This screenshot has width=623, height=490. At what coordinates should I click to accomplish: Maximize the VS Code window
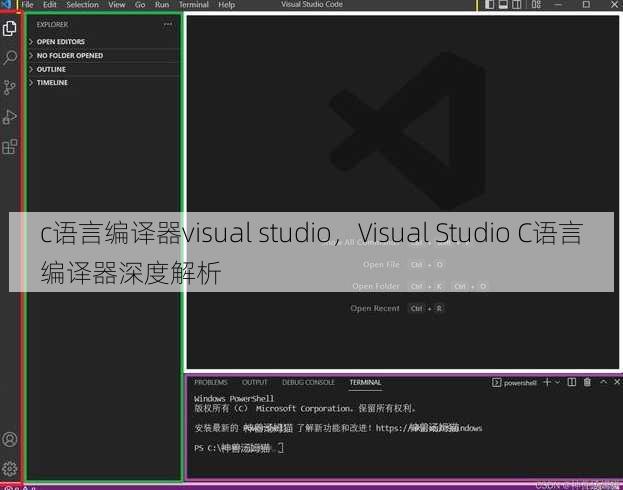[x=586, y=4]
